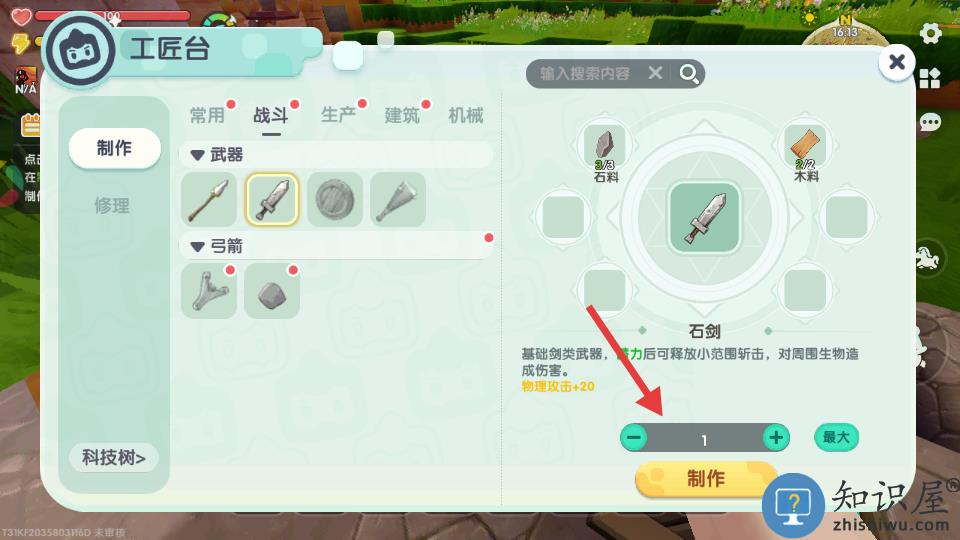Decrease craft quantity with minus button

[634, 438]
